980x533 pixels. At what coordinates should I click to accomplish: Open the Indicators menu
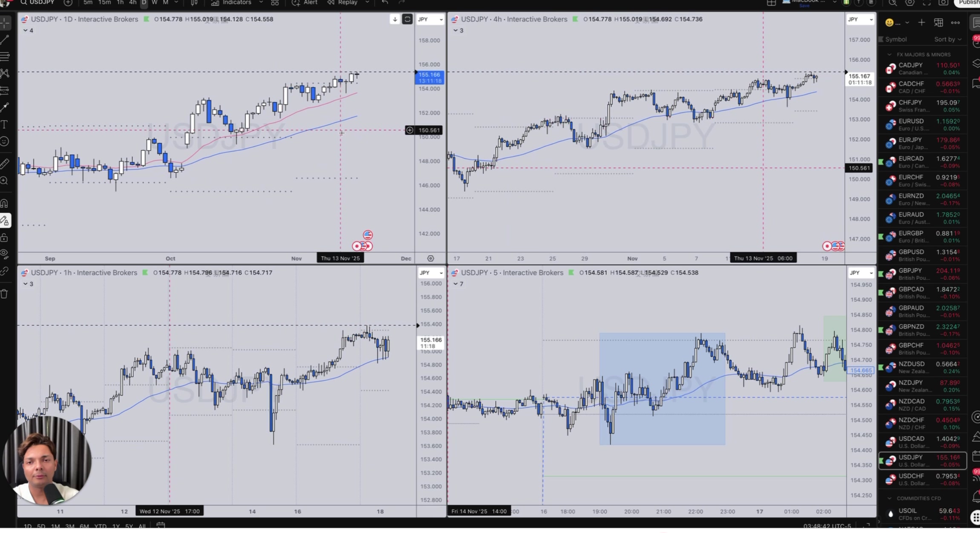tap(237, 3)
